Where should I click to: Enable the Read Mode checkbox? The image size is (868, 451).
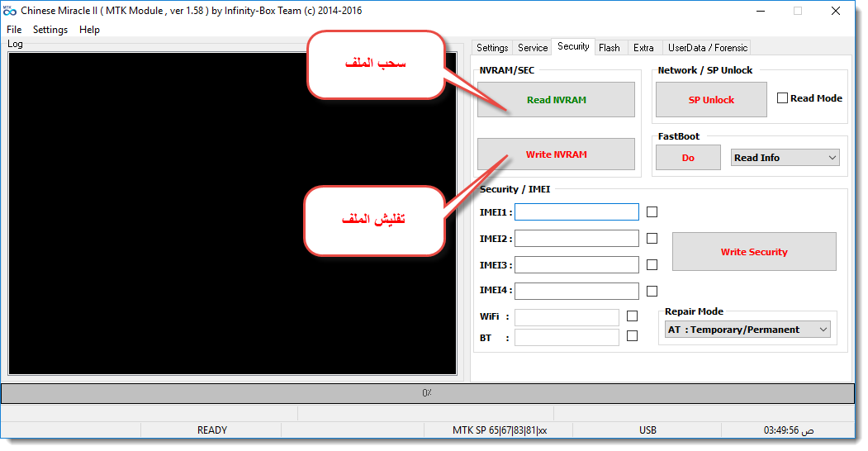(x=782, y=98)
